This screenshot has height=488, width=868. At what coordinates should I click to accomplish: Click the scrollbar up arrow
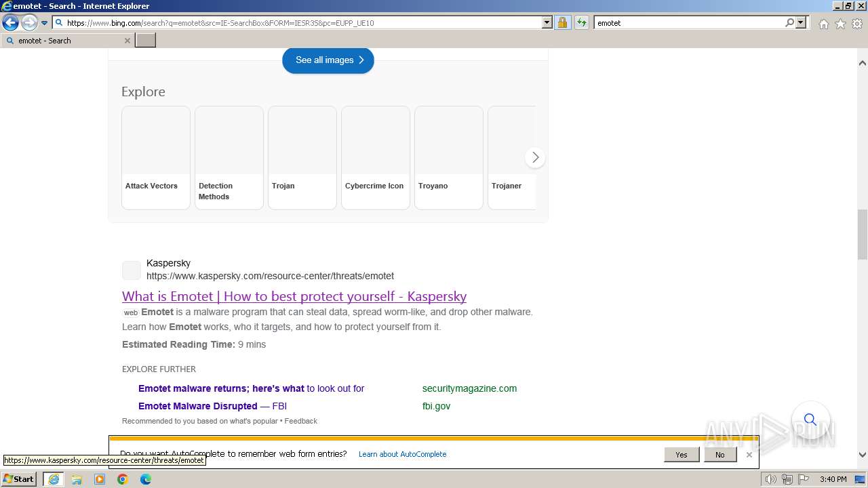[x=863, y=63]
